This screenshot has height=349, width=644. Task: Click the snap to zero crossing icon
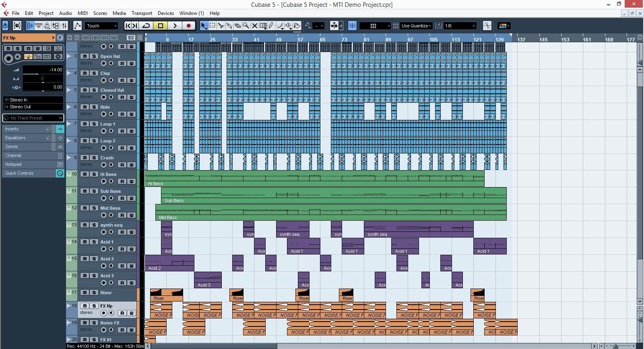(487, 26)
